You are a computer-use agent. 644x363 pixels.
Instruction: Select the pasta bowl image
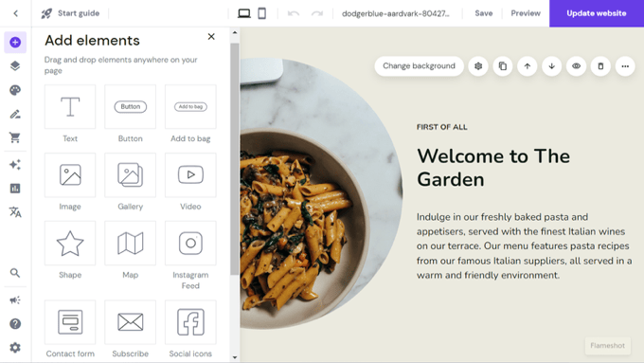click(x=321, y=193)
